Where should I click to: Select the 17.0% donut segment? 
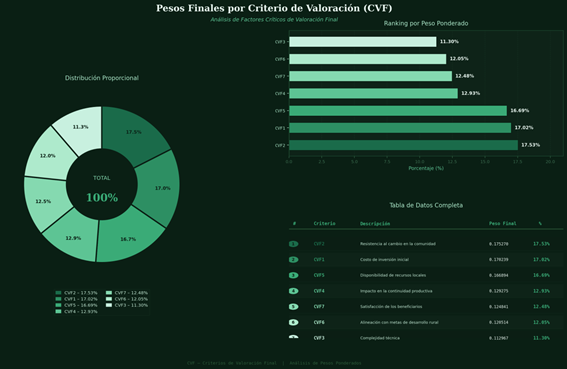(x=159, y=188)
